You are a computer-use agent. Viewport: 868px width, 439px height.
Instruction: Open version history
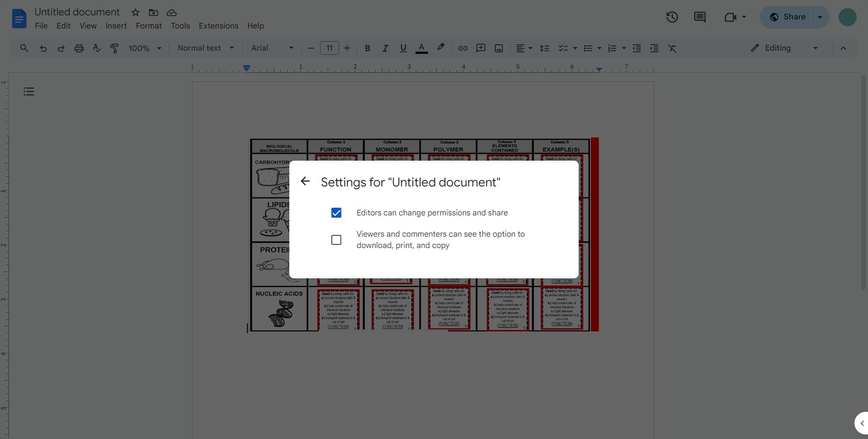[672, 17]
